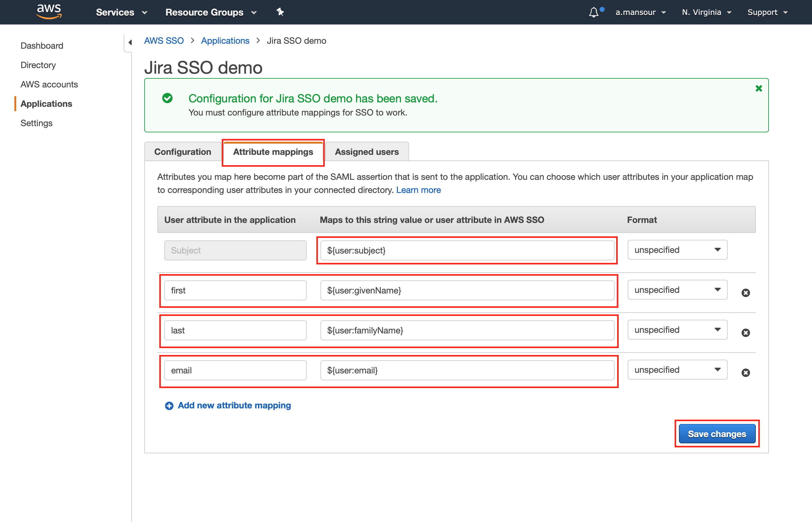Go to AWS SSO breadcrumb link

[x=164, y=41]
